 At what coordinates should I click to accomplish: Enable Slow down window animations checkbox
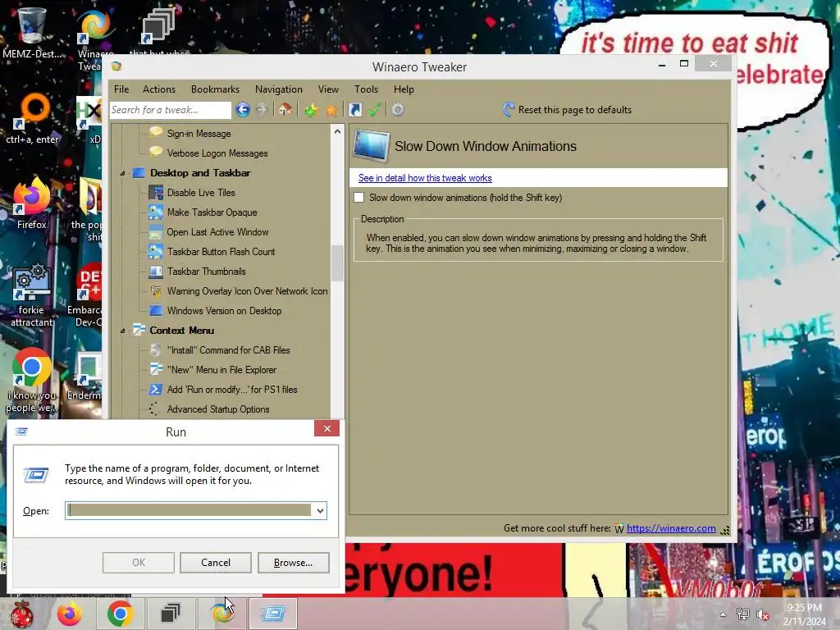[359, 198]
